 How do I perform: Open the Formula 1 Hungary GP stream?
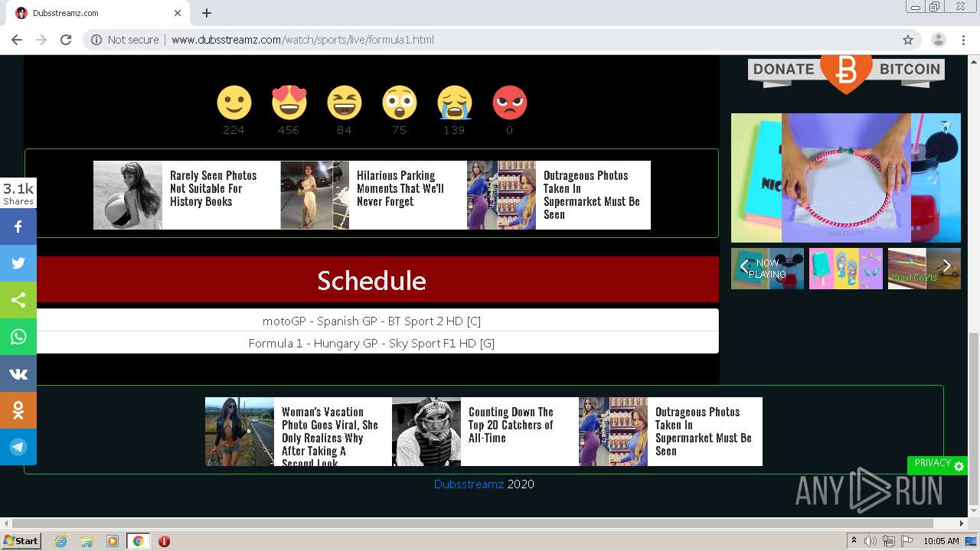coord(371,343)
